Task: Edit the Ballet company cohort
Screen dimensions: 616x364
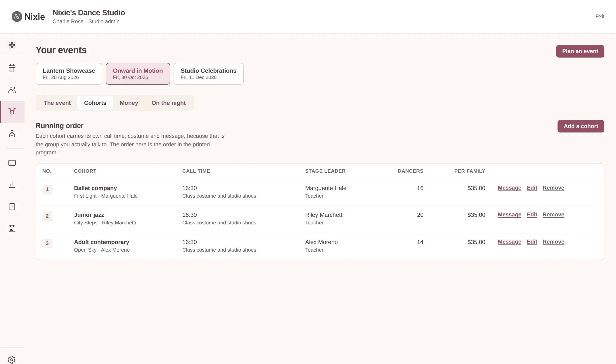Action: [532, 188]
